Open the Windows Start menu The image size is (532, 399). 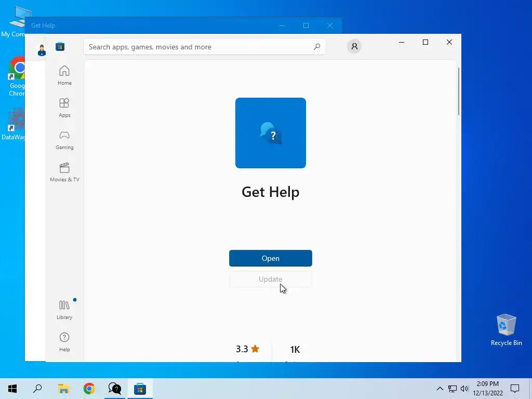[x=12, y=389]
